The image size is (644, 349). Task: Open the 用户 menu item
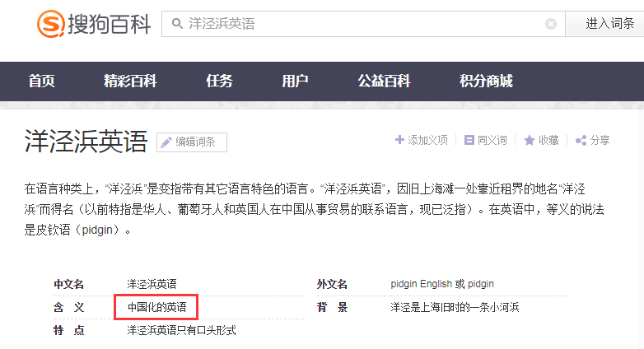pos(295,81)
